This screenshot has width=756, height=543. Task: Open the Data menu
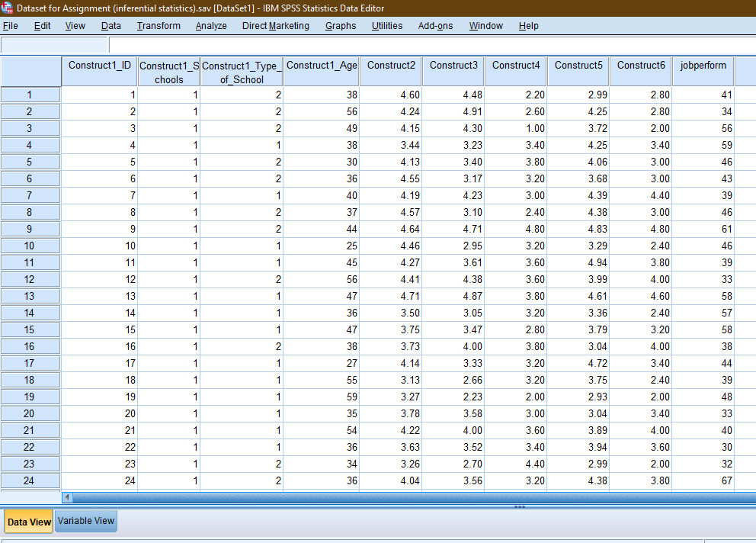(x=111, y=25)
